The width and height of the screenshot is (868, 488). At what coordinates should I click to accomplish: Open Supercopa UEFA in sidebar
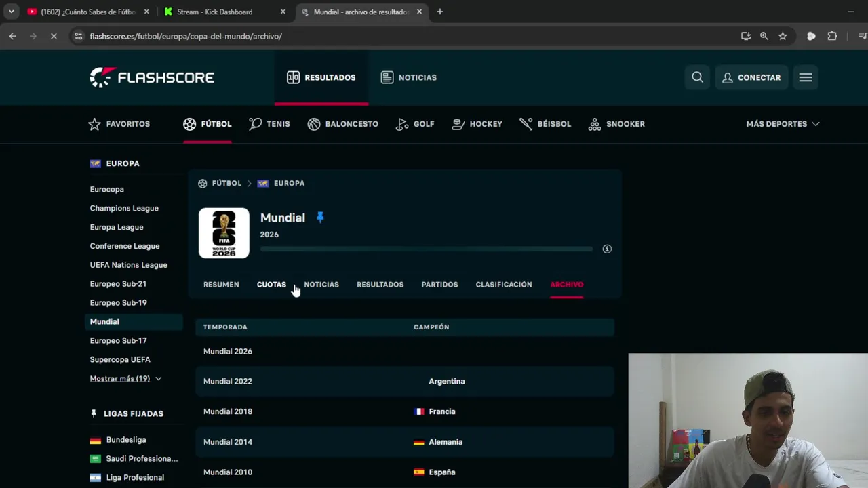[120, 359]
